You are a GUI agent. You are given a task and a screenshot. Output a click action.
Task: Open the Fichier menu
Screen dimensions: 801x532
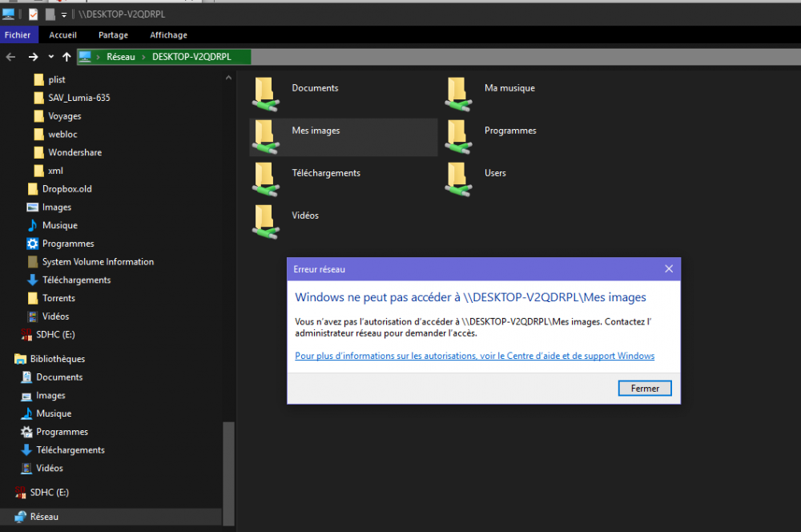[18, 35]
